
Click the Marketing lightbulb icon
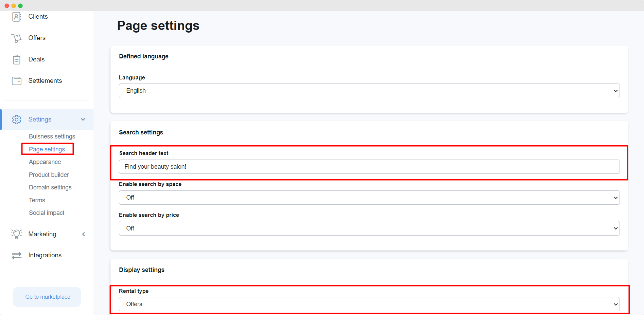click(16, 234)
